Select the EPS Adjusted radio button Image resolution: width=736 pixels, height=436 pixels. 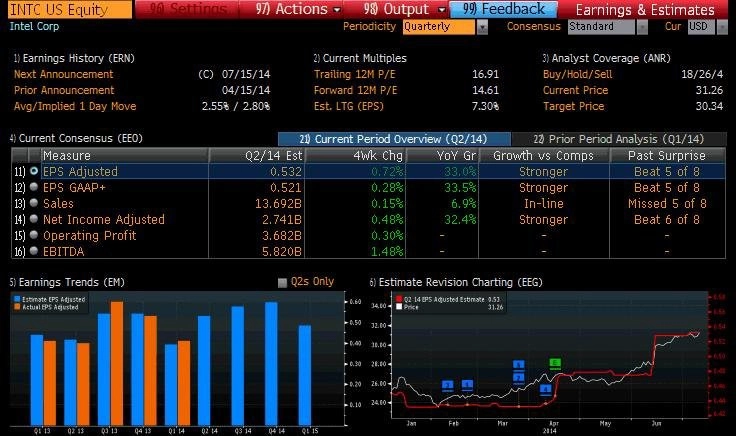tap(34, 171)
